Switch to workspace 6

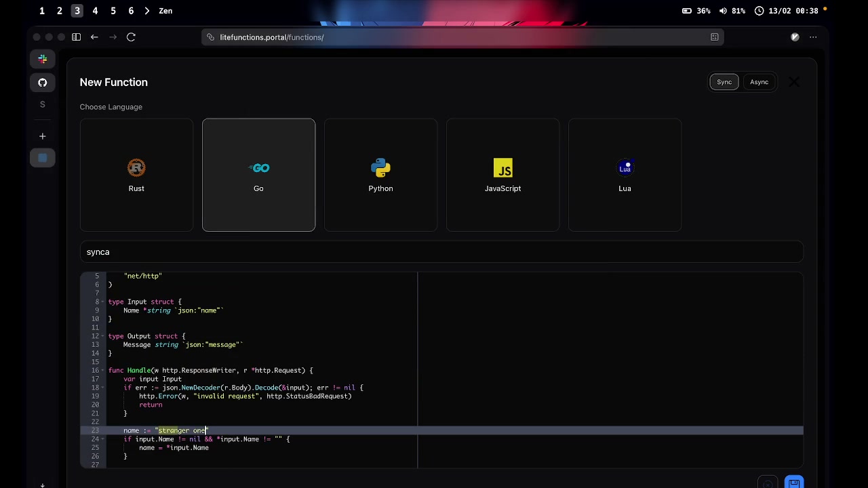(x=131, y=11)
